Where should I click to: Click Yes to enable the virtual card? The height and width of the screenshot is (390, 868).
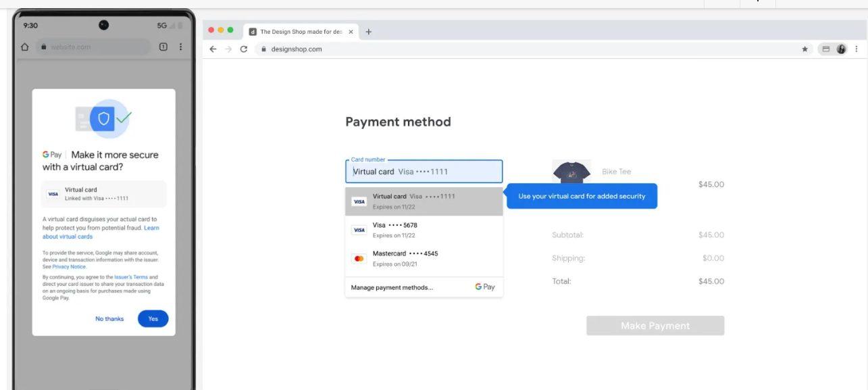pyautogui.click(x=153, y=318)
